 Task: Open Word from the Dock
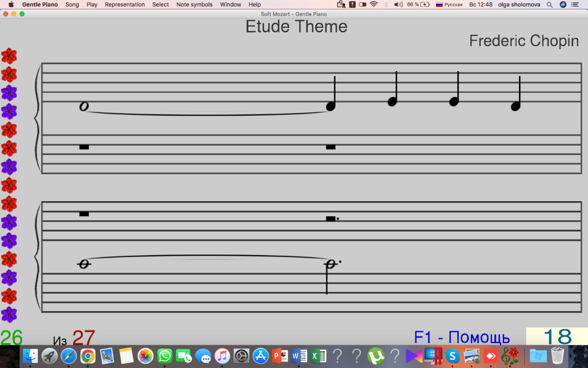(x=299, y=356)
